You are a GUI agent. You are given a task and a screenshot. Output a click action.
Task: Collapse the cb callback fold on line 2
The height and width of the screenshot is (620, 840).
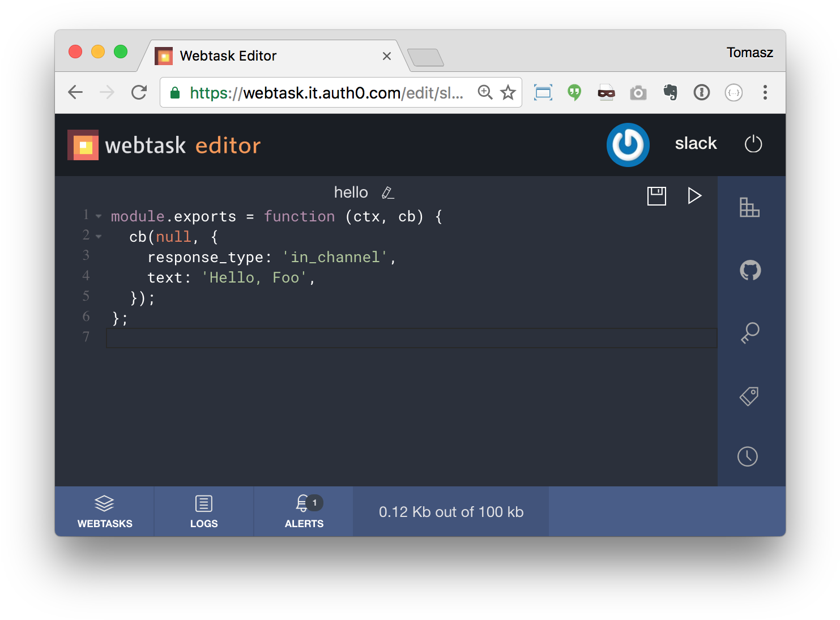coord(98,236)
